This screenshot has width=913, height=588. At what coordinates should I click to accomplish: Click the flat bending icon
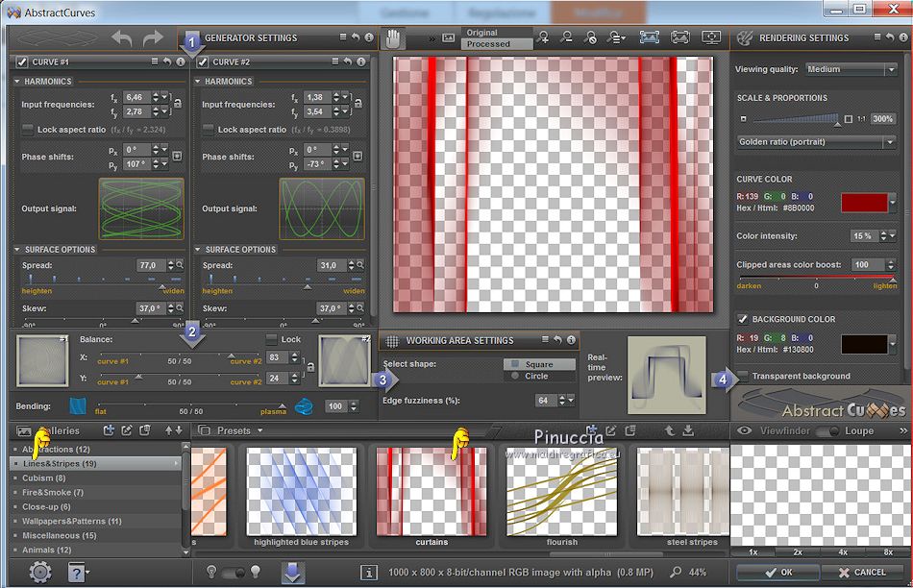tap(78, 405)
